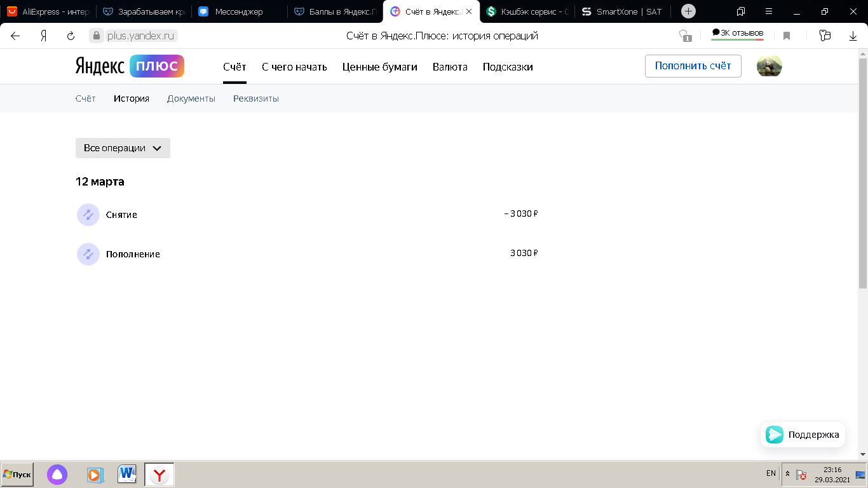Click the Поддержка chat icon
868x488 pixels.
click(x=775, y=435)
